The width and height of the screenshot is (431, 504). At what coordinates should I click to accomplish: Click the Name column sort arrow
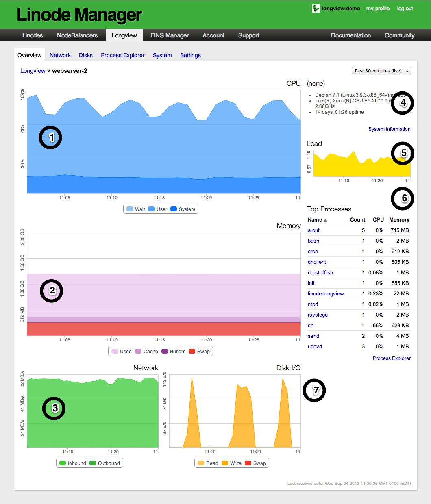pyautogui.click(x=325, y=220)
